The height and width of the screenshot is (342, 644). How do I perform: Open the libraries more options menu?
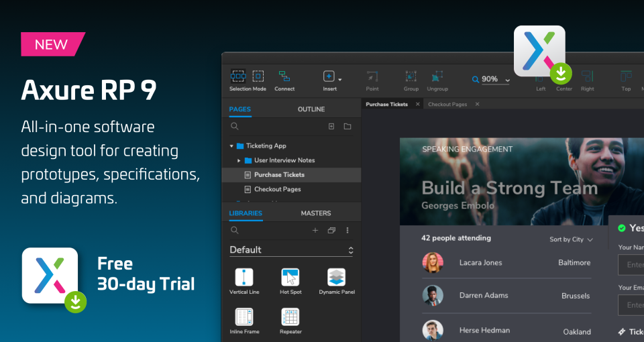click(347, 230)
